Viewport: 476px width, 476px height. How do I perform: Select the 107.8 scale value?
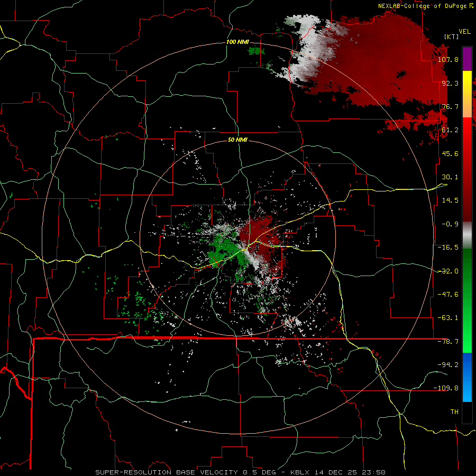tap(448, 59)
